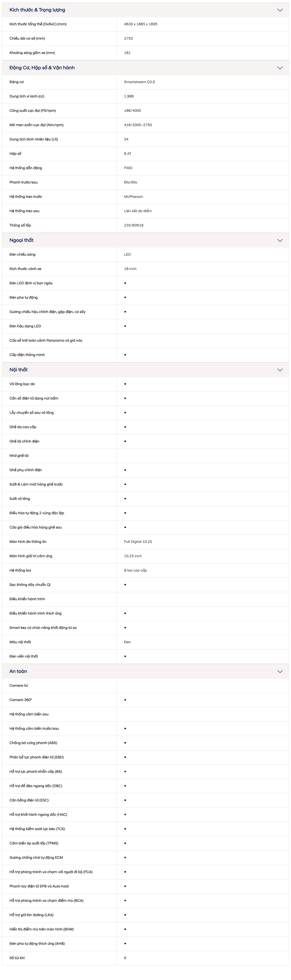Viewport: 291px width, 980px height.
Task: Click the bullet for Đèn viền nội thất
Action: click(x=125, y=657)
